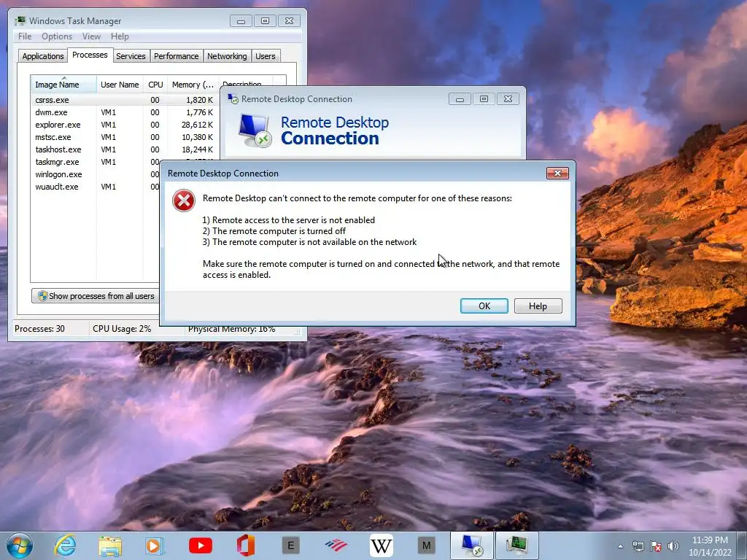Open the Bank of America taskbar shortcut
747x560 pixels.
coord(336,545)
